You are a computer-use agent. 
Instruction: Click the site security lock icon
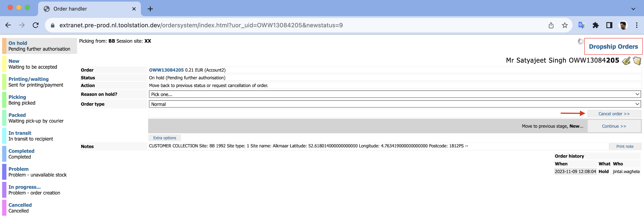coord(52,25)
